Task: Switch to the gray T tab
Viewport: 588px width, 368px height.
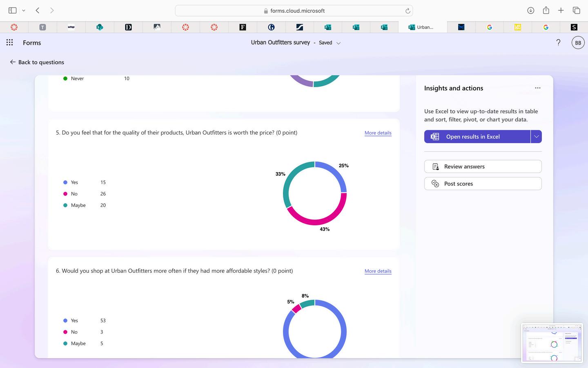Action: pyautogui.click(x=42, y=27)
